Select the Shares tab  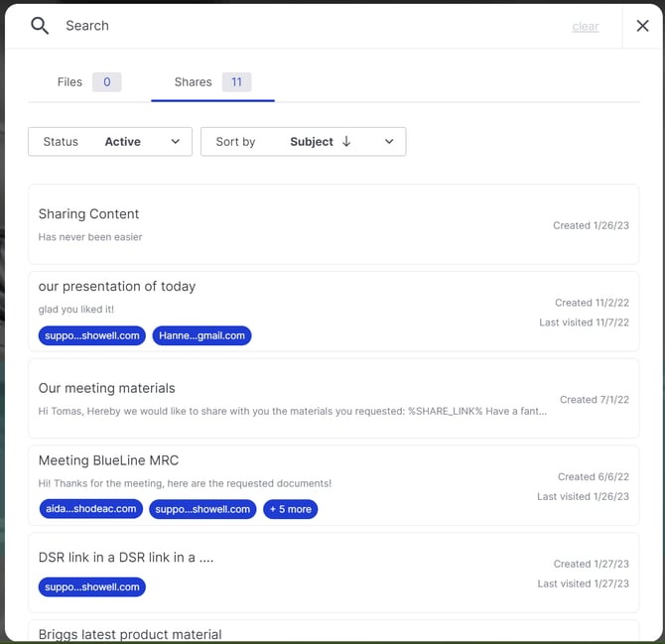tap(193, 82)
